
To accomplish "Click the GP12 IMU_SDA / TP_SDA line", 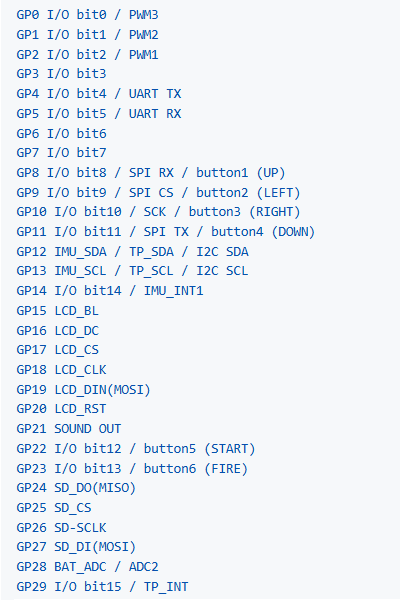I will tap(132, 252).
